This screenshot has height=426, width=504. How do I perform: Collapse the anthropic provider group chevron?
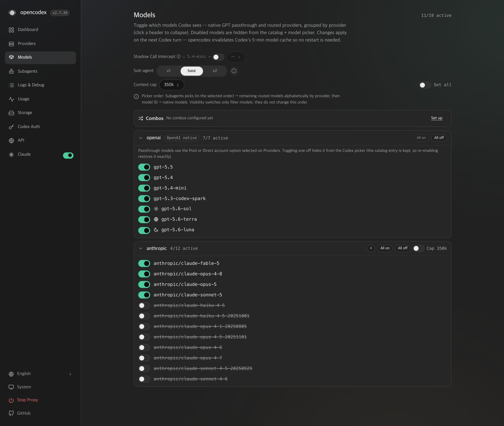point(141,249)
